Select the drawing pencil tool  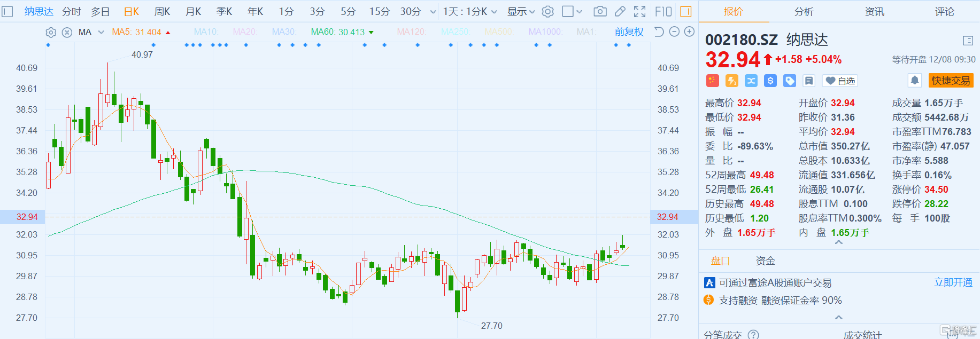point(620,11)
